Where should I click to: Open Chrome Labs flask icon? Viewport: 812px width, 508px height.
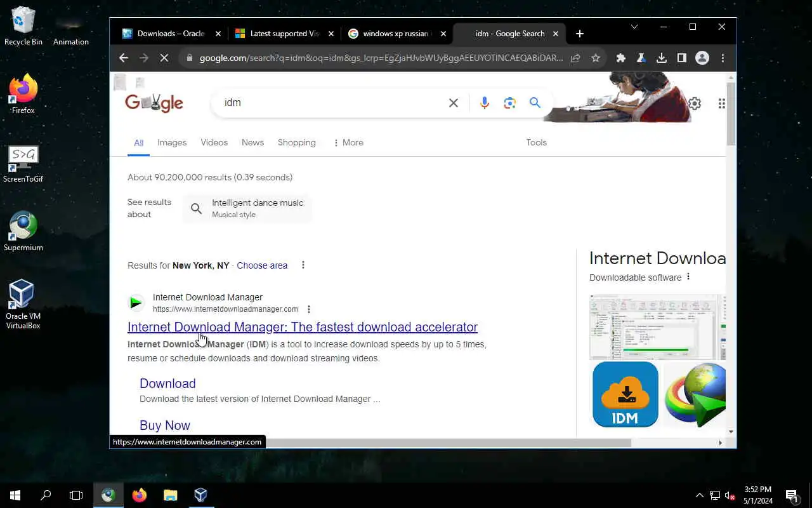[641, 58]
